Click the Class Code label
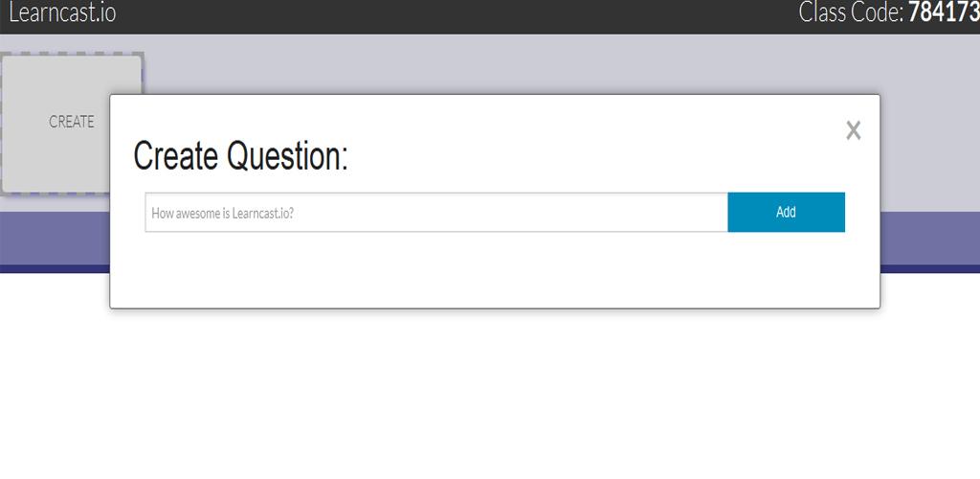The image size is (980, 479). pos(850,13)
